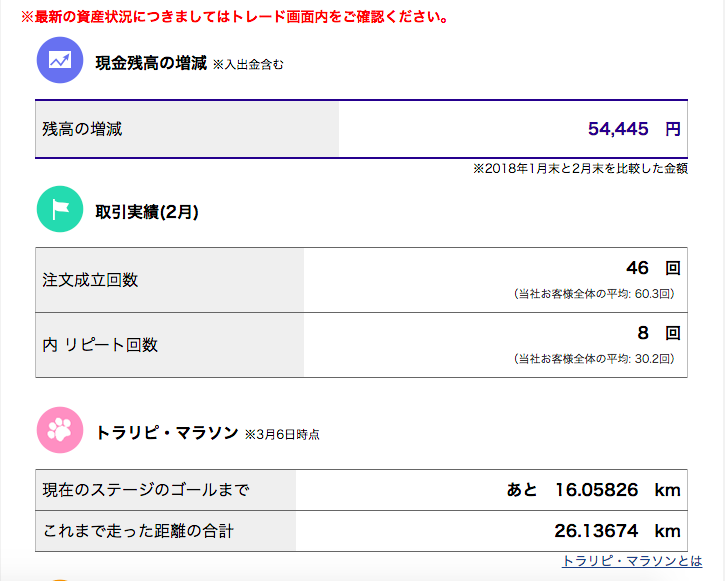The image size is (725, 581).
Task: Click the green flag icon
Action: pyautogui.click(x=60, y=209)
